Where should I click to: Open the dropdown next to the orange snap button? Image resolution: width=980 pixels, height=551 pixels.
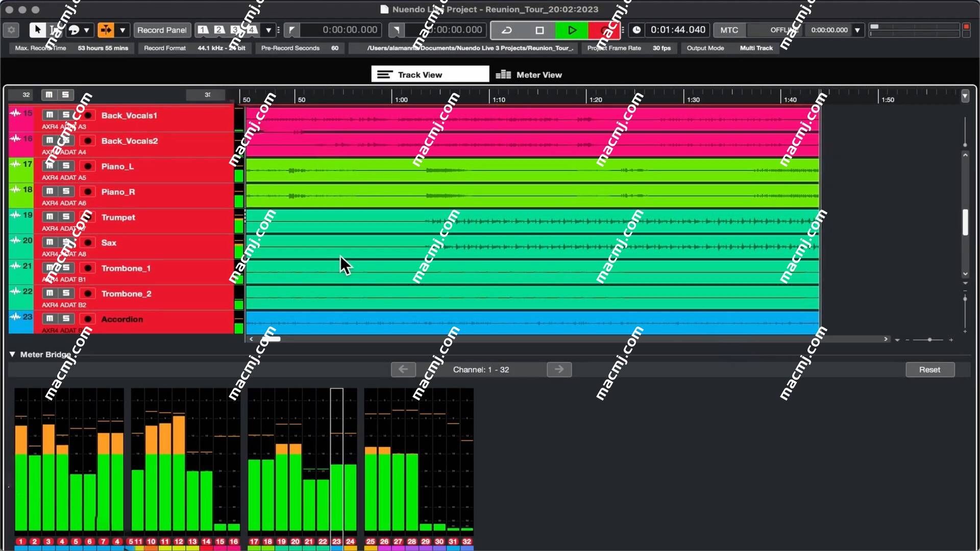tap(122, 30)
